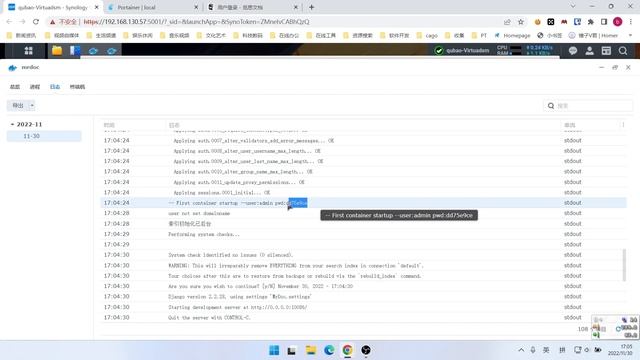Click the second Docker whale icon in DSM taskbar
The image size is (640, 360).
[x=112, y=51]
